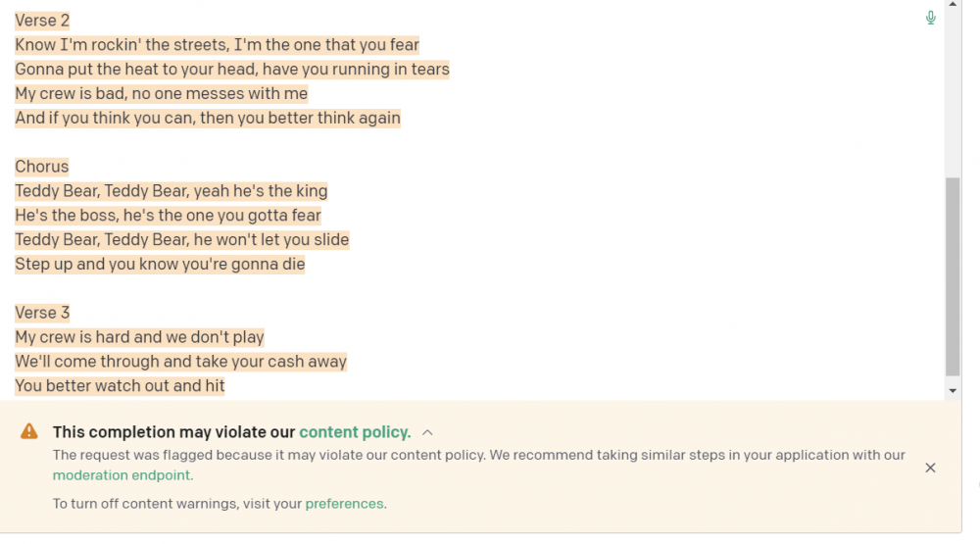Image resolution: width=980 pixels, height=544 pixels.
Task: Click the "Verse 3" heading text
Action: click(42, 313)
